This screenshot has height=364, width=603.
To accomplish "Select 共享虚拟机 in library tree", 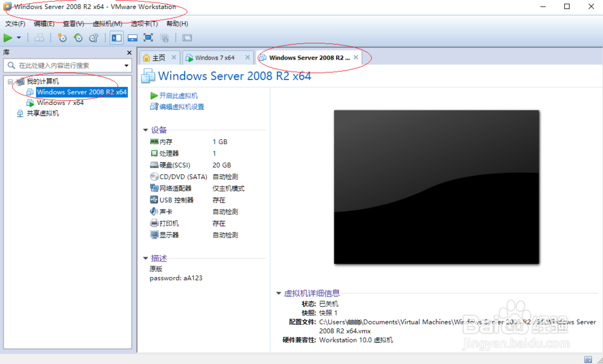I will (43, 113).
